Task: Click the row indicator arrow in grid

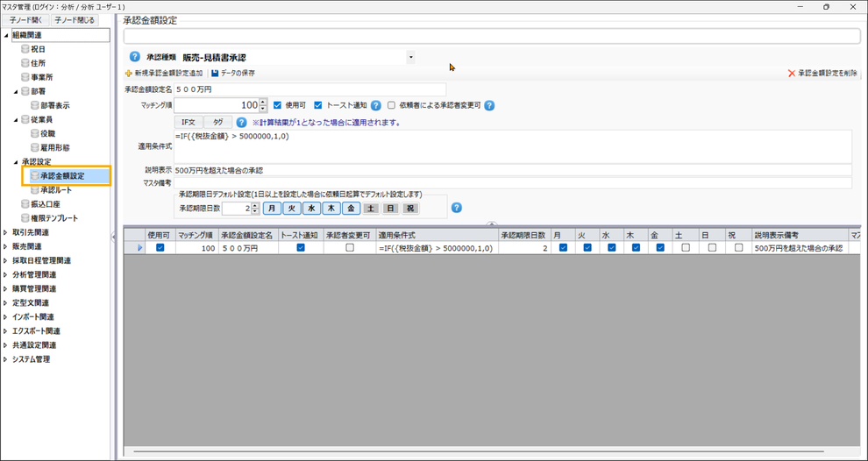Action: [x=140, y=248]
